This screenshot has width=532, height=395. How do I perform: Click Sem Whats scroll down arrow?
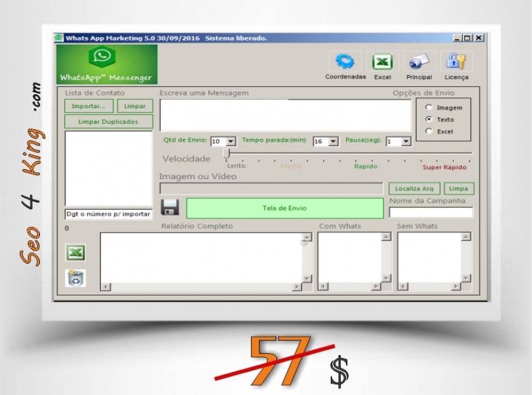tap(466, 278)
